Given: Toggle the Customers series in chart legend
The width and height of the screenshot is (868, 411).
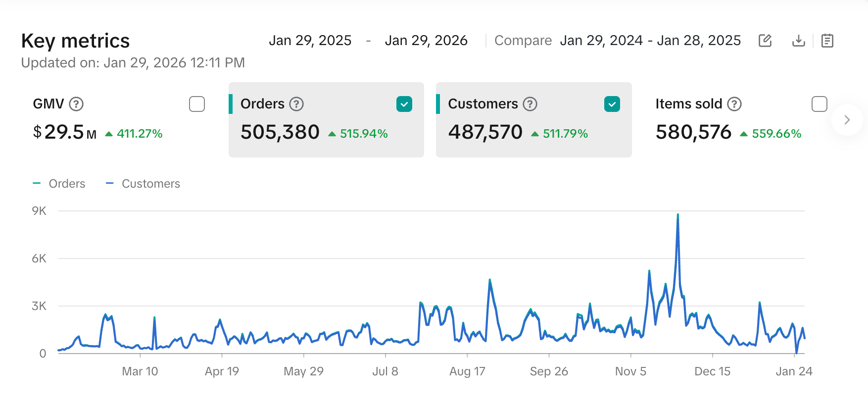Looking at the screenshot, I should (x=144, y=184).
